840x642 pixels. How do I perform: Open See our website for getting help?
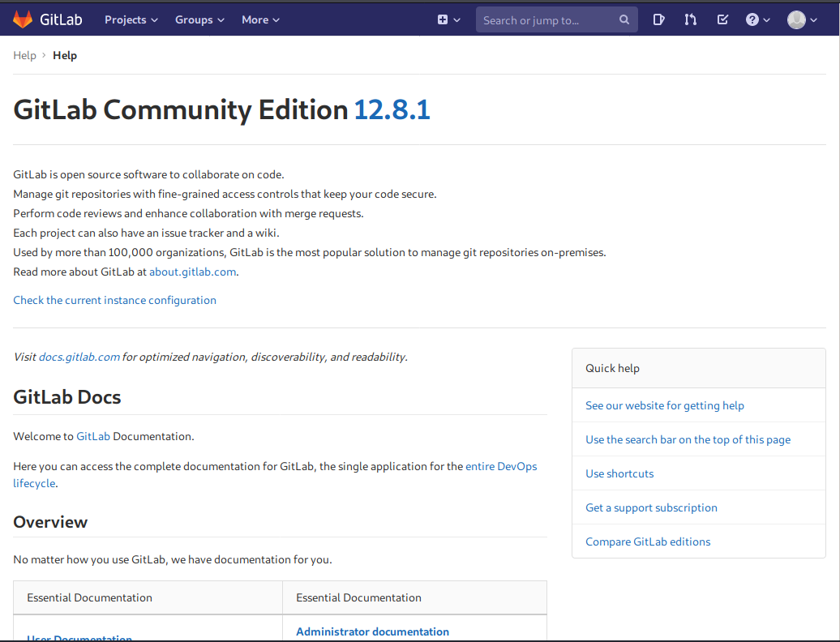(664, 405)
